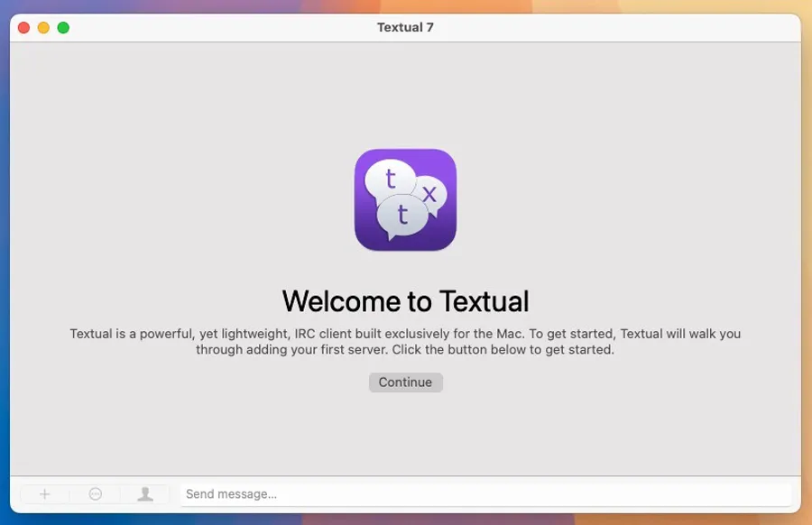Click empty title bar area right of title
Image resolution: width=812 pixels, height=525 pixels.
[614, 28]
